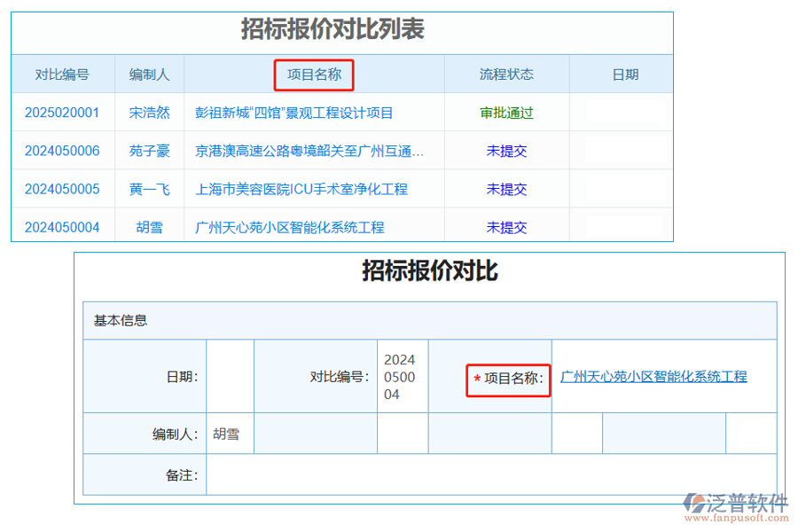798x532 pixels.
Task: Click the 备注 input field
Action: click(443, 474)
